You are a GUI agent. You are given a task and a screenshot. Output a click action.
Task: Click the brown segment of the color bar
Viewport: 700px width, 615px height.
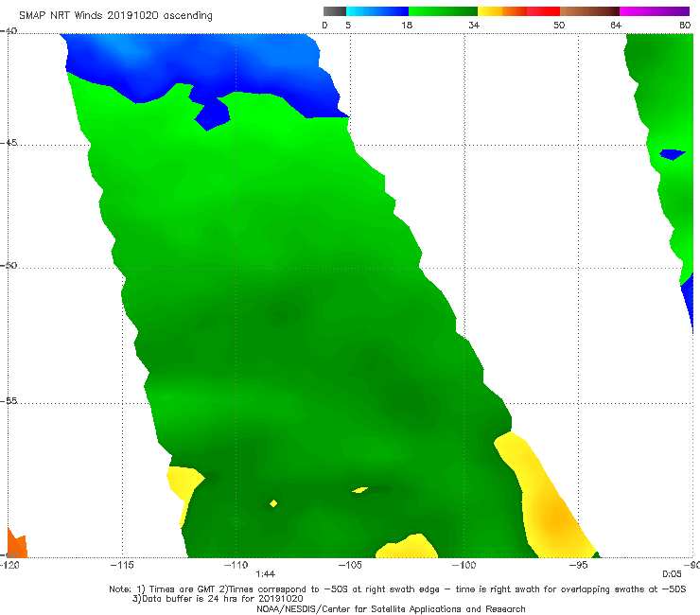point(589,11)
